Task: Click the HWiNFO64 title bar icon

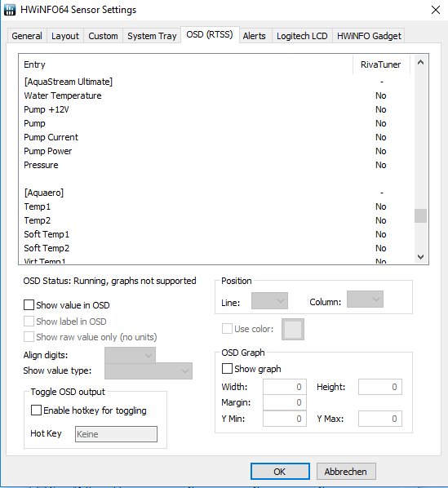Action: (x=10, y=10)
